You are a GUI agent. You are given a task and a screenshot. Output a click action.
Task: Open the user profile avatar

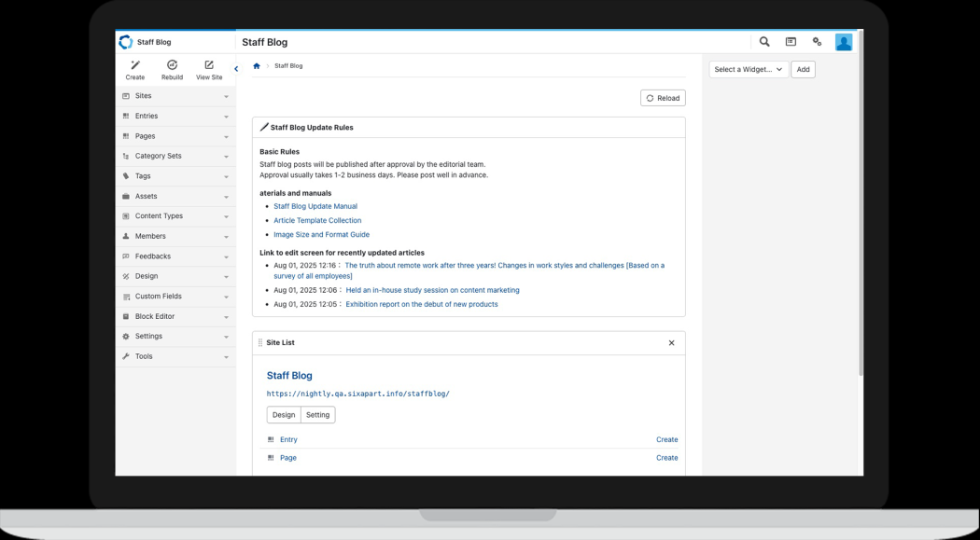coord(844,42)
